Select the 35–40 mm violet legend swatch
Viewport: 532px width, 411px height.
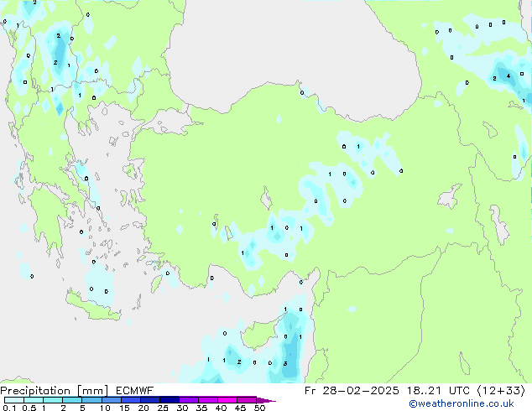point(207,400)
